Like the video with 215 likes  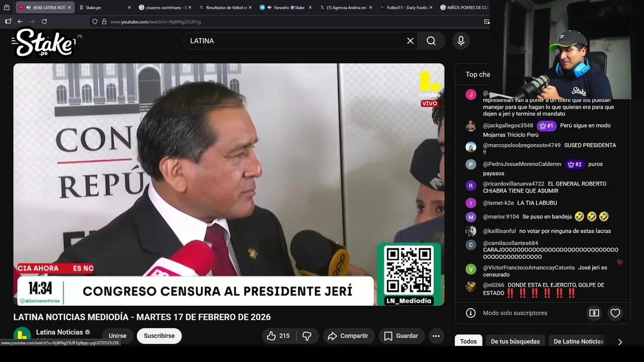[279, 336]
